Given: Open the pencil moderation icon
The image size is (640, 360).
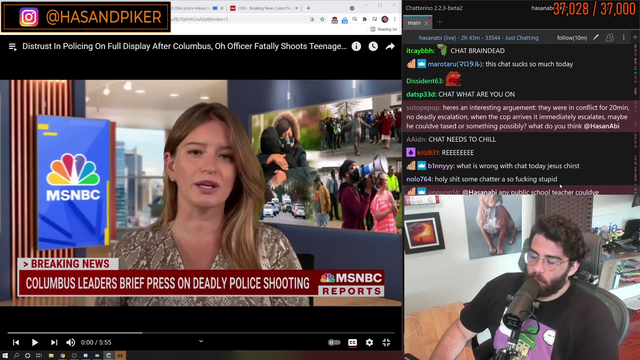Looking at the screenshot, I should [x=596, y=38].
